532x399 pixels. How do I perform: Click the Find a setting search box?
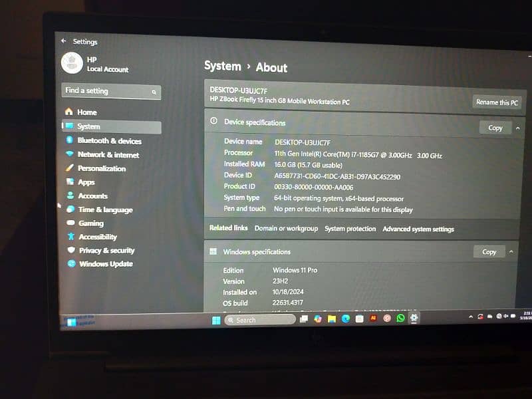(111, 91)
